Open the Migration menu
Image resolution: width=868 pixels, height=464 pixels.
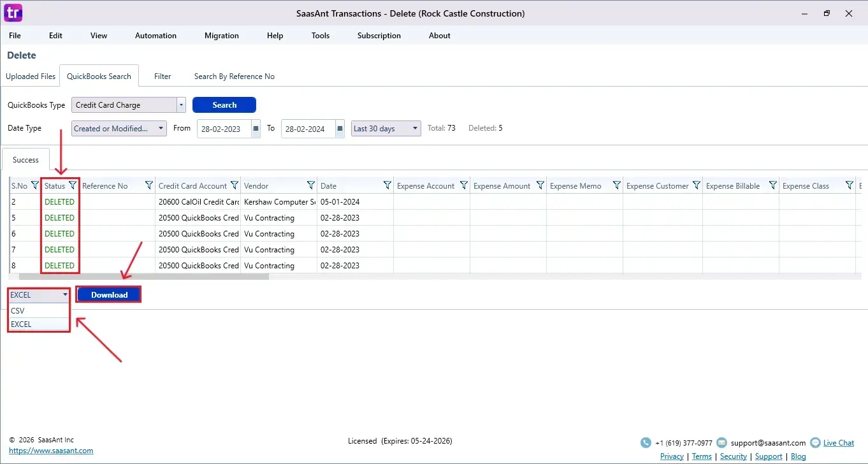click(222, 36)
